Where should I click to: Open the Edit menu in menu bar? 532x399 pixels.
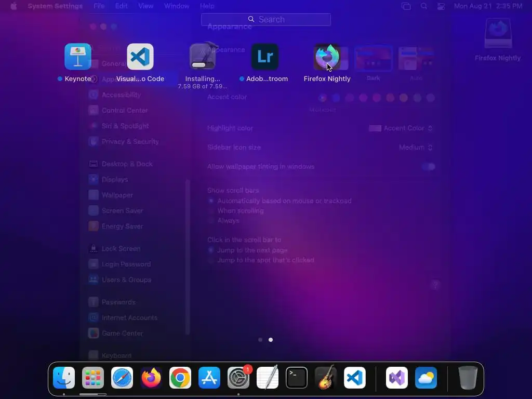point(121,6)
